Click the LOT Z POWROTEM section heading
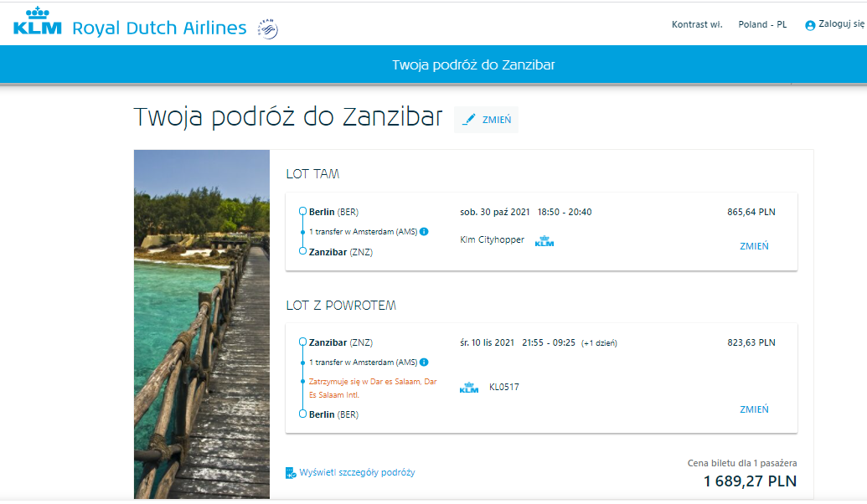Viewport: 867px width, 504px height. pyautogui.click(x=341, y=305)
